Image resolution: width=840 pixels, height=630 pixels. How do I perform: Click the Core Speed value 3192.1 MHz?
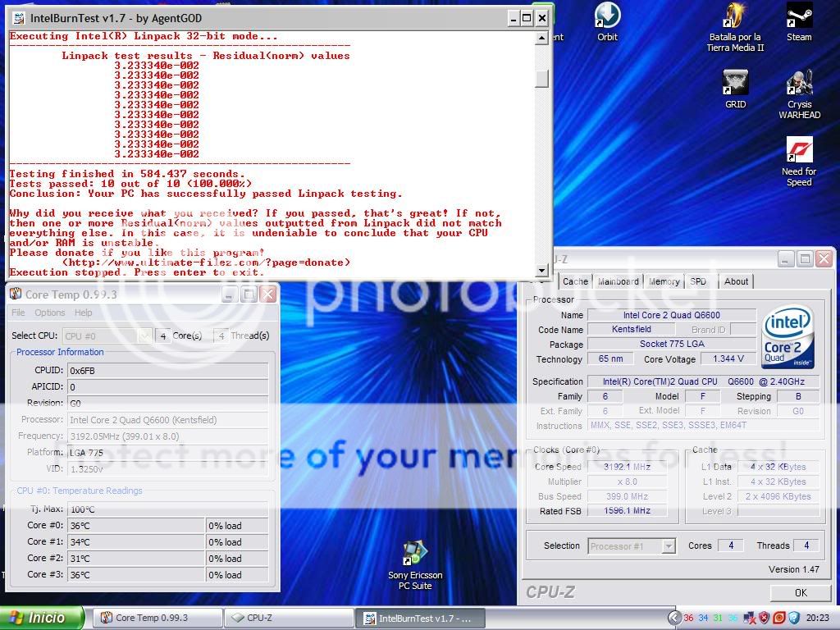628,467
